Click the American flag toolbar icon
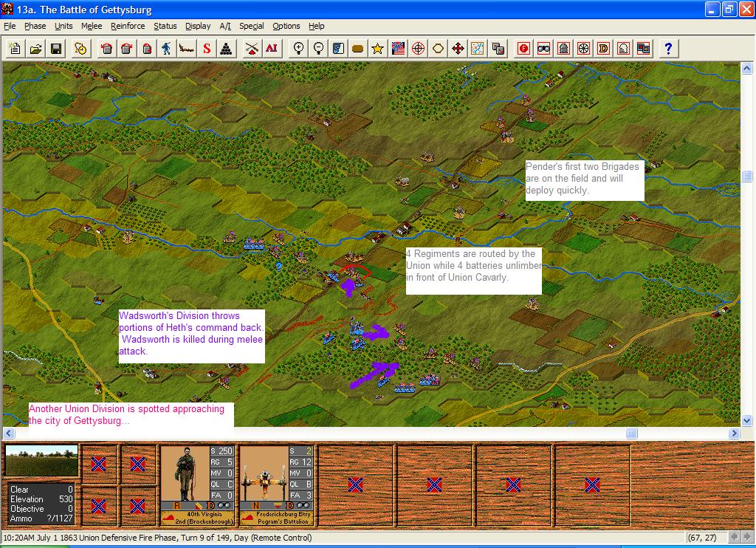 (x=398, y=48)
